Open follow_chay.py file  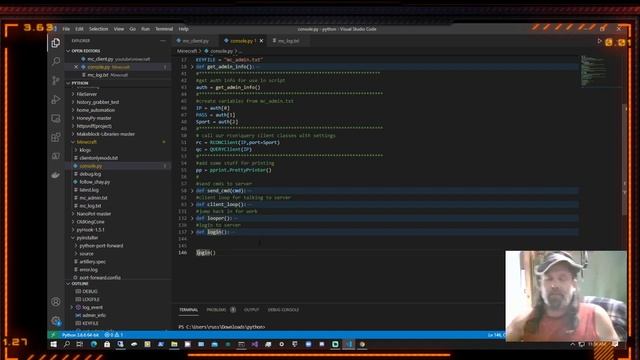coord(95,182)
